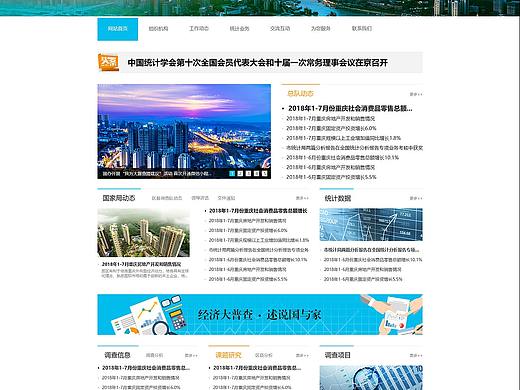Open bold 2018年1-7月份重庆社会消费品零售总额 in 总队动态
This screenshot has width=520, height=390.
click(x=350, y=108)
